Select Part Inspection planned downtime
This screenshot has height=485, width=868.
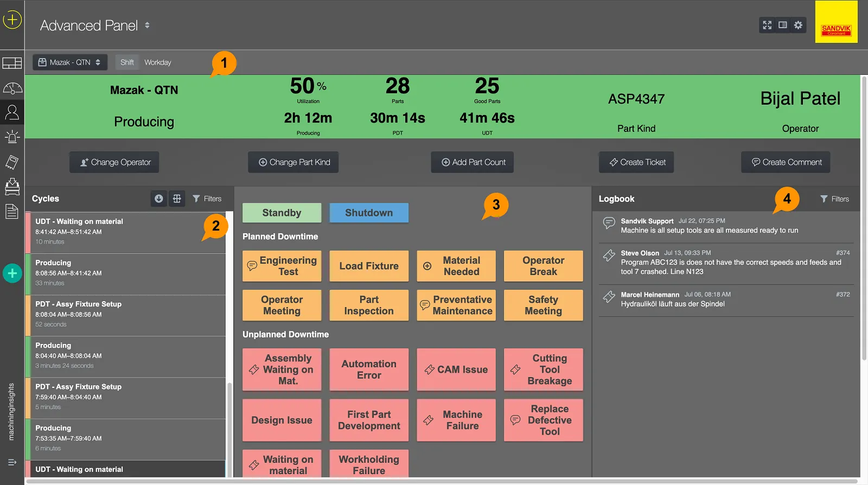[369, 305]
